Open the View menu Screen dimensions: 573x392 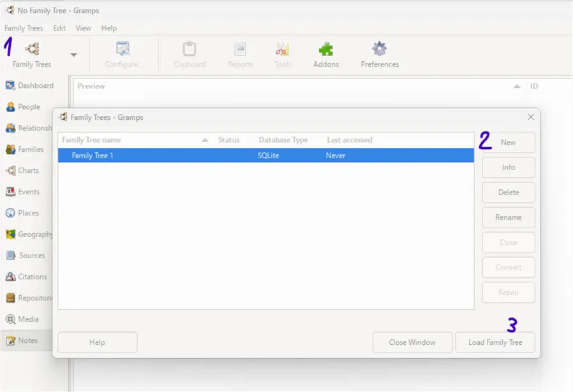pyautogui.click(x=84, y=28)
